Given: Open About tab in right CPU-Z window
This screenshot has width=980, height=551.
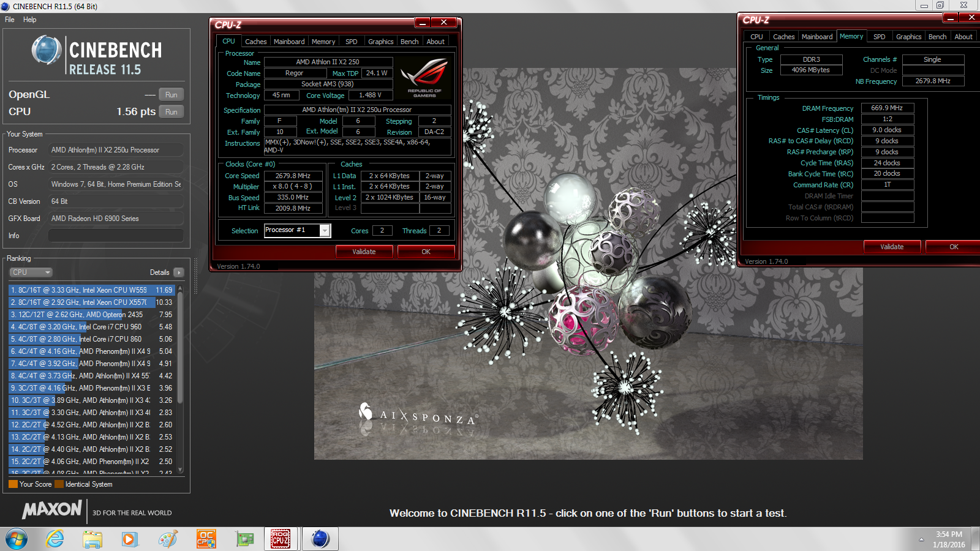Looking at the screenshot, I should point(963,37).
